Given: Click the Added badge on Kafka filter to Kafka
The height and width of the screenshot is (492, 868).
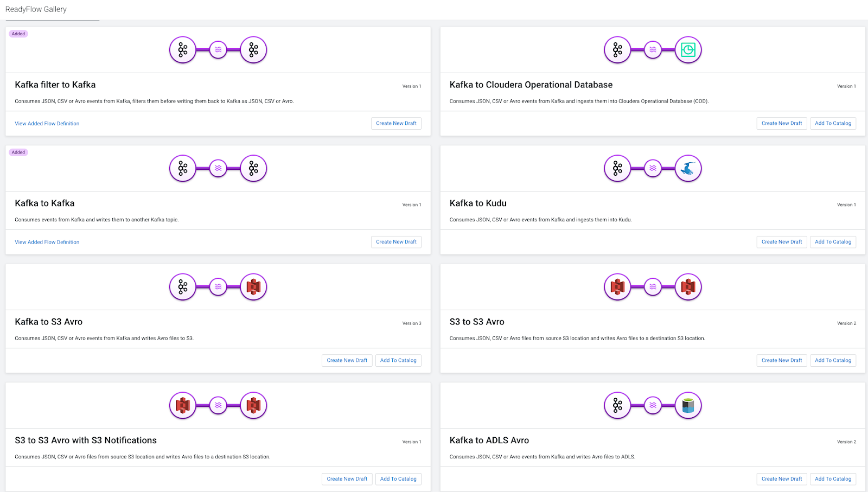Looking at the screenshot, I should (18, 34).
